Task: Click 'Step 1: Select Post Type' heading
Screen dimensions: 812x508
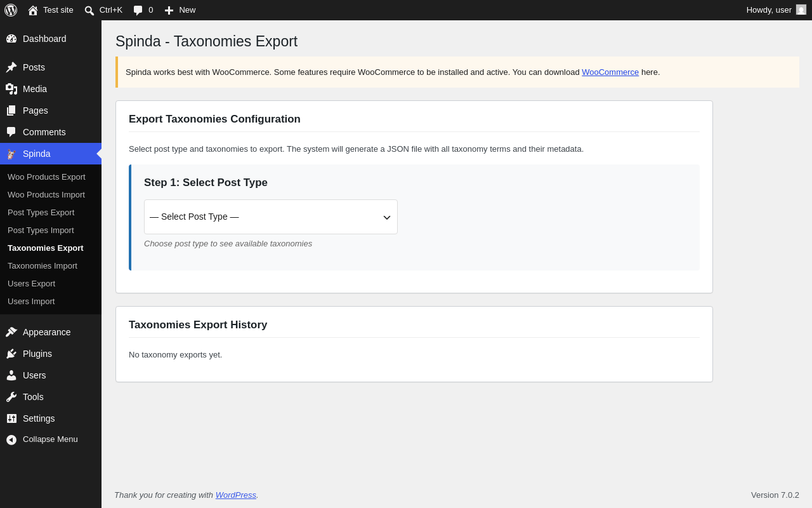Action: point(206,183)
